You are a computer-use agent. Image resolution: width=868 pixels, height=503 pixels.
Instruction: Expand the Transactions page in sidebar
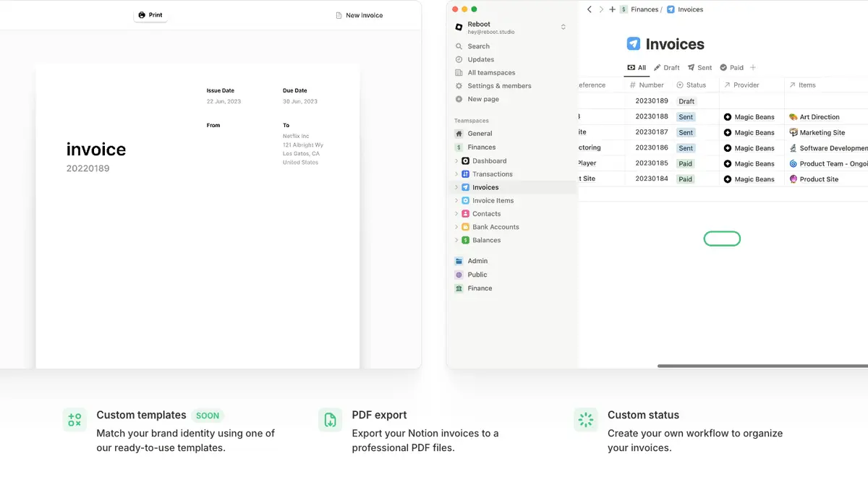[456, 174]
